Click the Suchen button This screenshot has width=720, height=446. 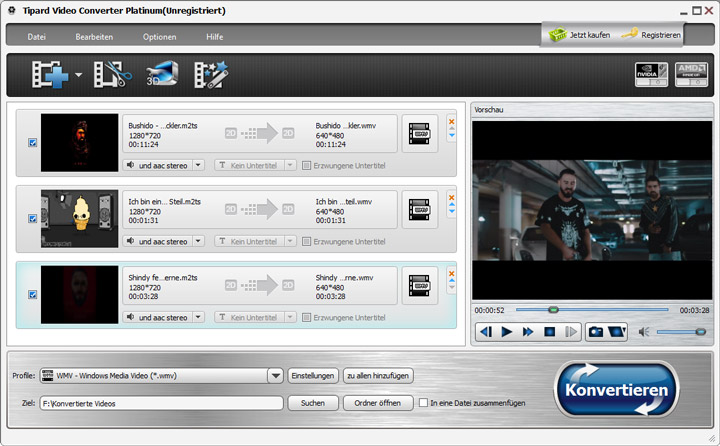click(313, 403)
